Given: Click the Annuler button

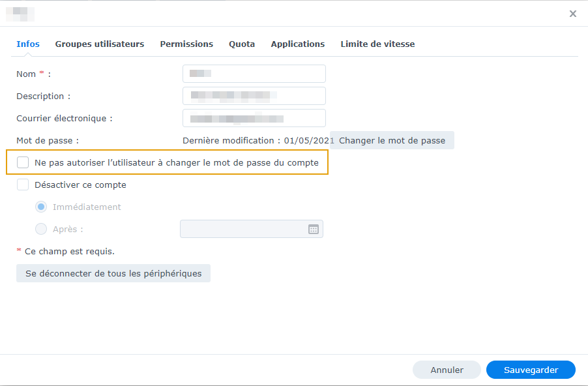Looking at the screenshot, I should click(x=447, y=370).
